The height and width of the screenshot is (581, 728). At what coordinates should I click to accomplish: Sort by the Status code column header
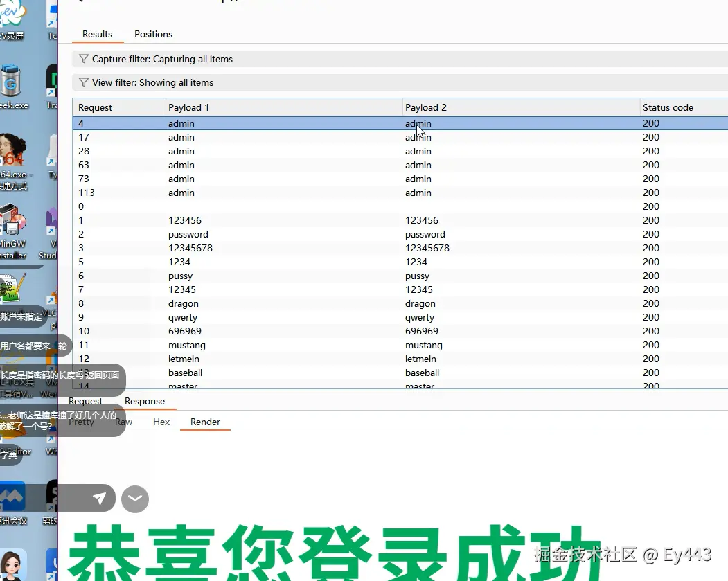[684, 107]
